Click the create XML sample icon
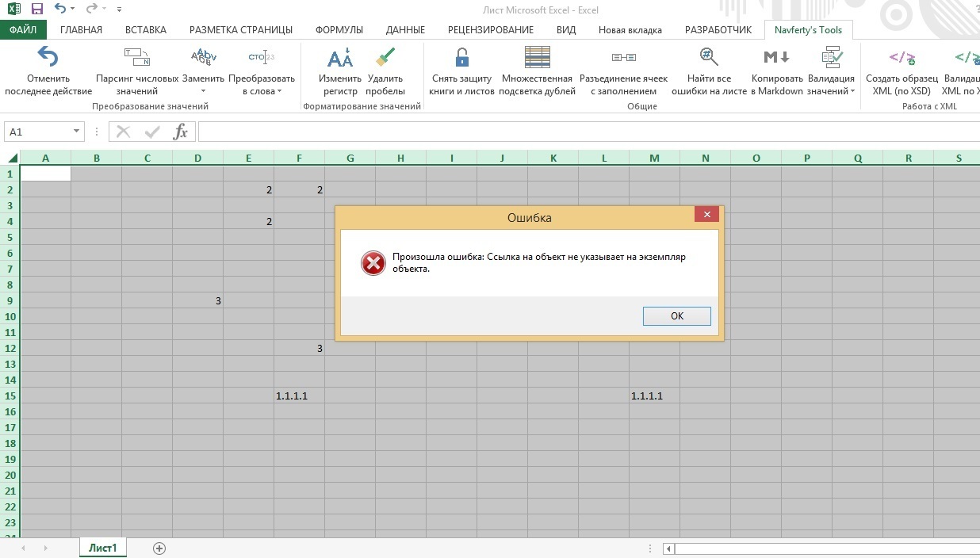 [x=902, y=58]
